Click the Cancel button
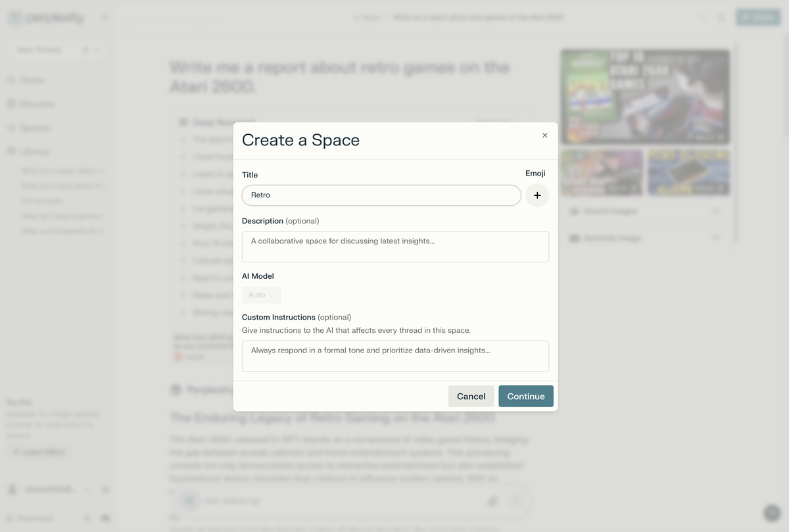789x532 pixels. [471, 396]
